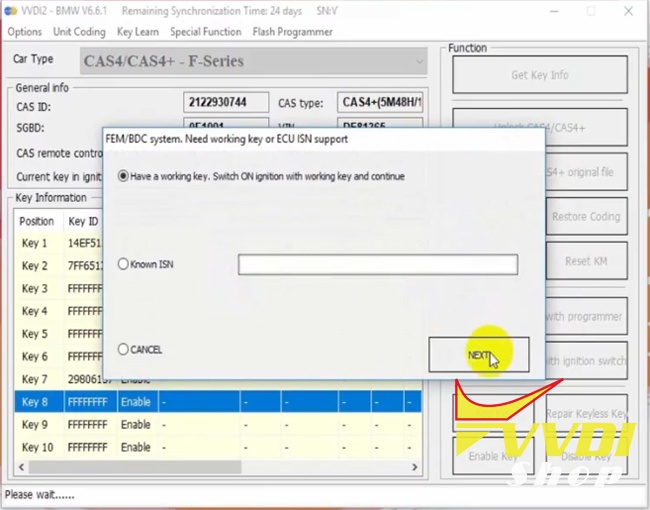Click the Known ISN text field
The width and height of the screenshot is (650, 510).
[378, 265]
